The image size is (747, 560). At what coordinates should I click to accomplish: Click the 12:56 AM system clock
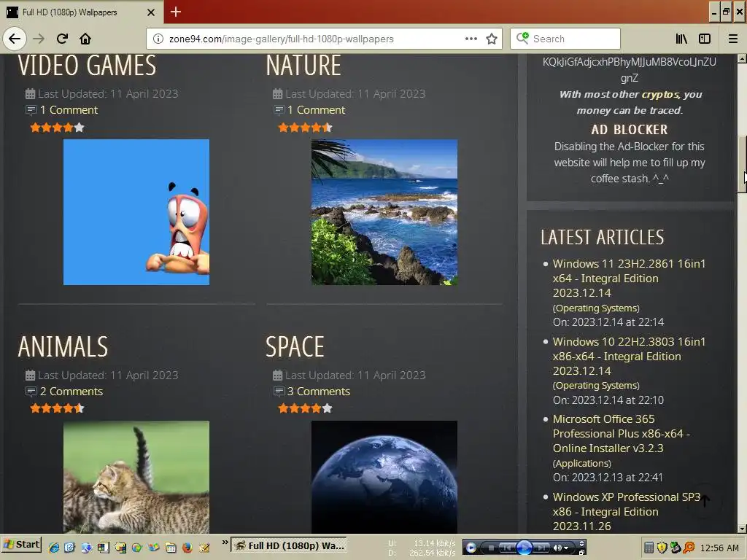[719, 548]
